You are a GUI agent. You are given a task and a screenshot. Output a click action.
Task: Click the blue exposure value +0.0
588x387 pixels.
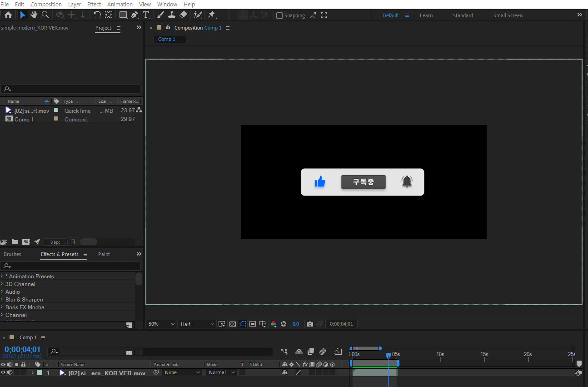click(x=294, y=324)
